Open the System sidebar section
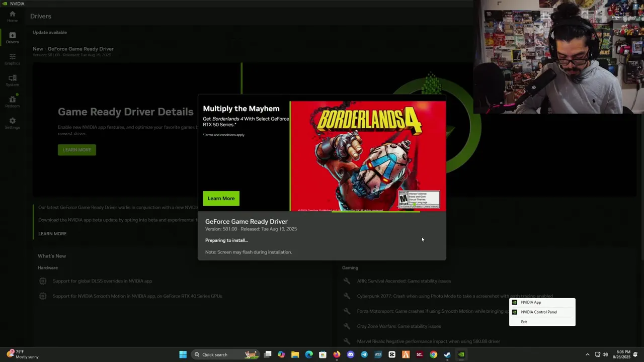The width and height of the screenshot is (644, 362). [12, 80]
